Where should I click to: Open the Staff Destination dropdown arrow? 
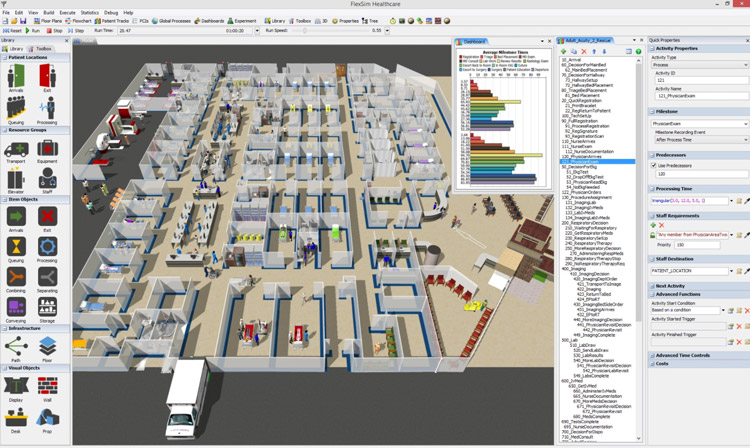click(731, 271)
